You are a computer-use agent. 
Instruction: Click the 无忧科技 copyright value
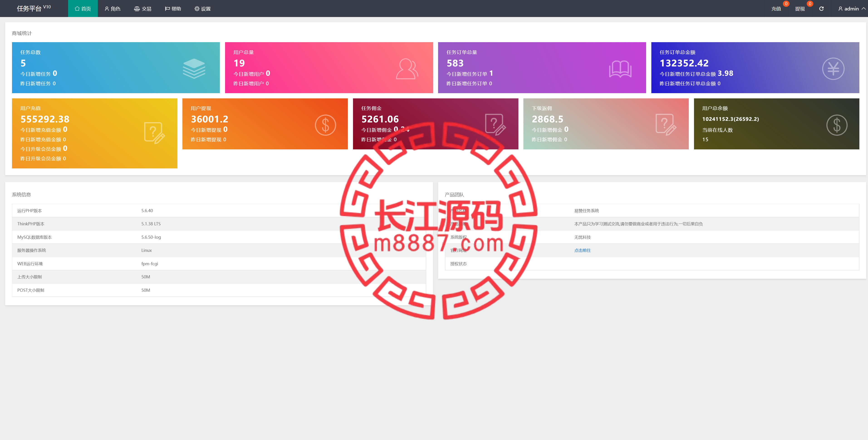click(x=582, y=237)
